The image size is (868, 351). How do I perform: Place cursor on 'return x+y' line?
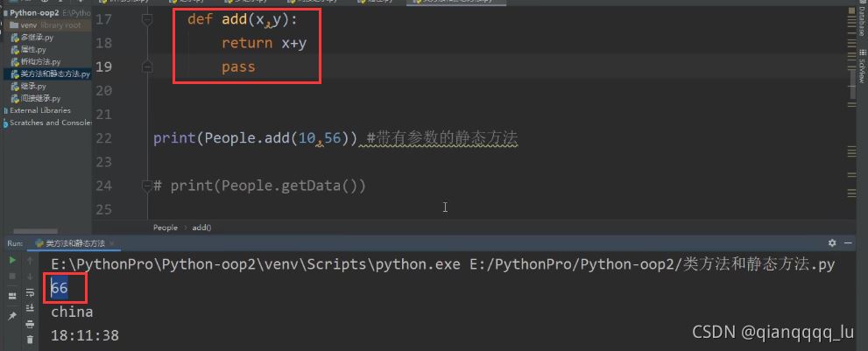click(264, 43)
